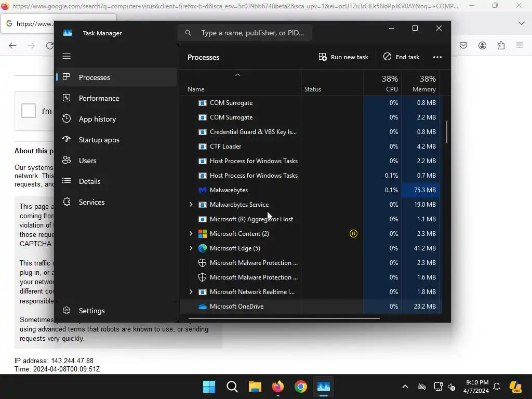Viewport: 532px width, 399px height.
Task: Go to Startup apps page
Action: (117, 139)
